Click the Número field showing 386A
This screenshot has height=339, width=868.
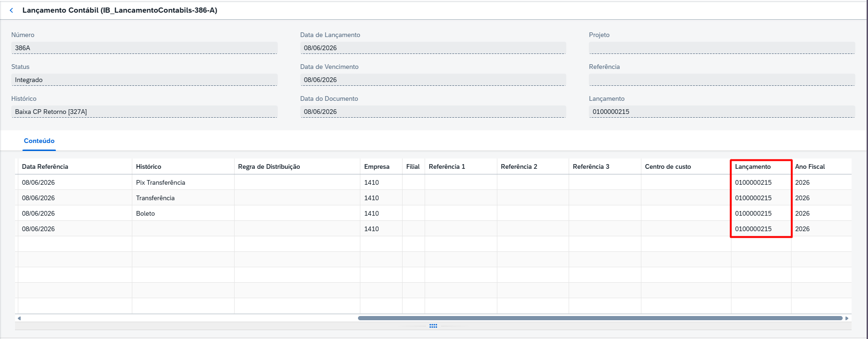coord(145,48)
